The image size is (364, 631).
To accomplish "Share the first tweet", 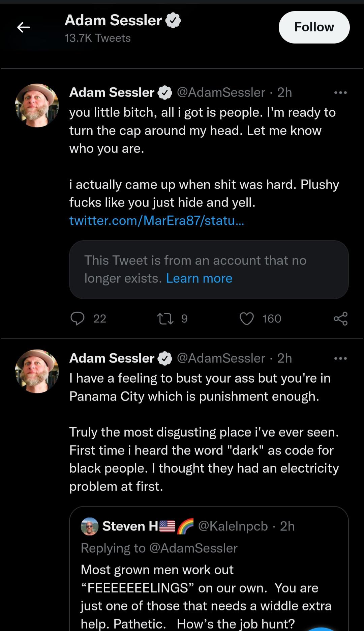I will [340, 319].
